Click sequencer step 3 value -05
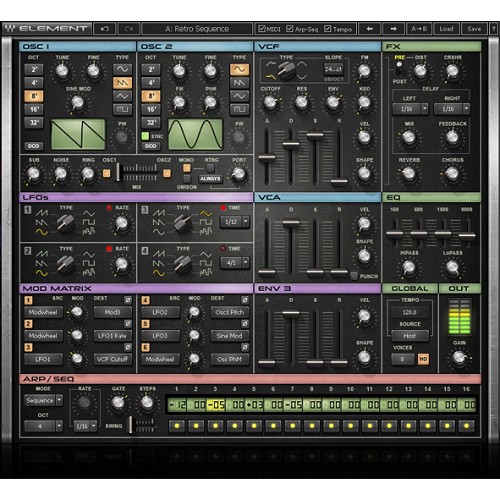Viewport: 500px width, 500px height. click(216, 405)
